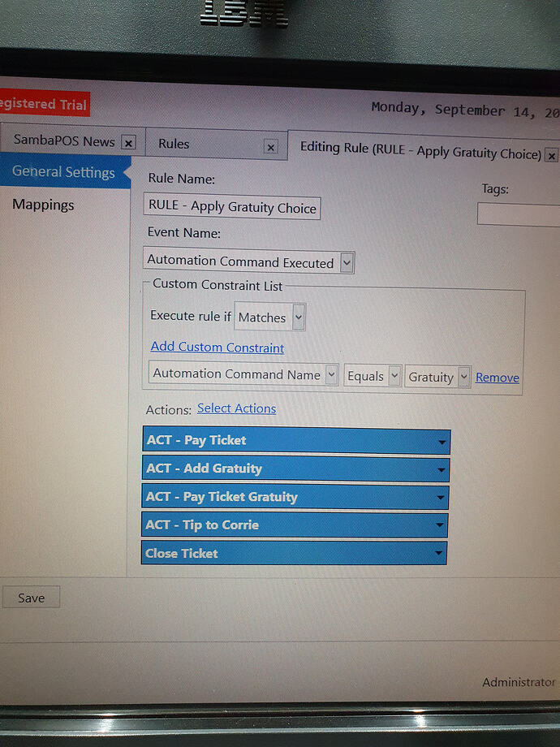This screenshot has height=747, width=560.
Task: Click the Monday, September 14 date text
Action: click(465, 110)
